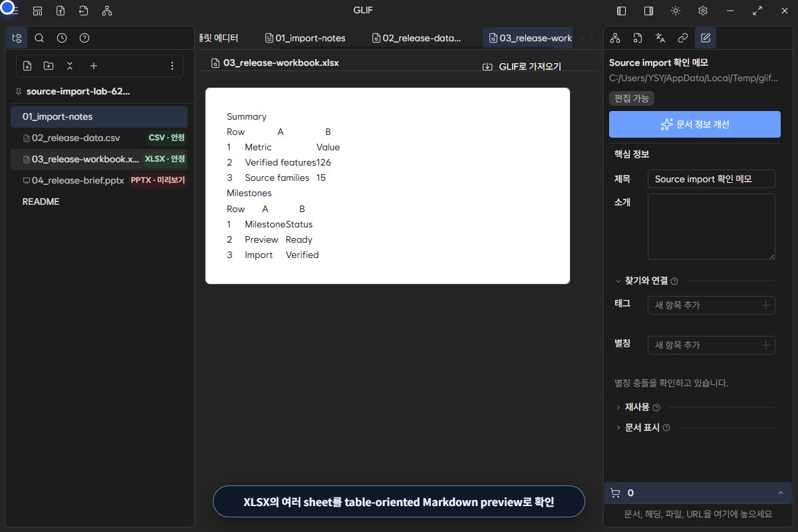Click the Summary sheet heading in preview

click(247, 116)
